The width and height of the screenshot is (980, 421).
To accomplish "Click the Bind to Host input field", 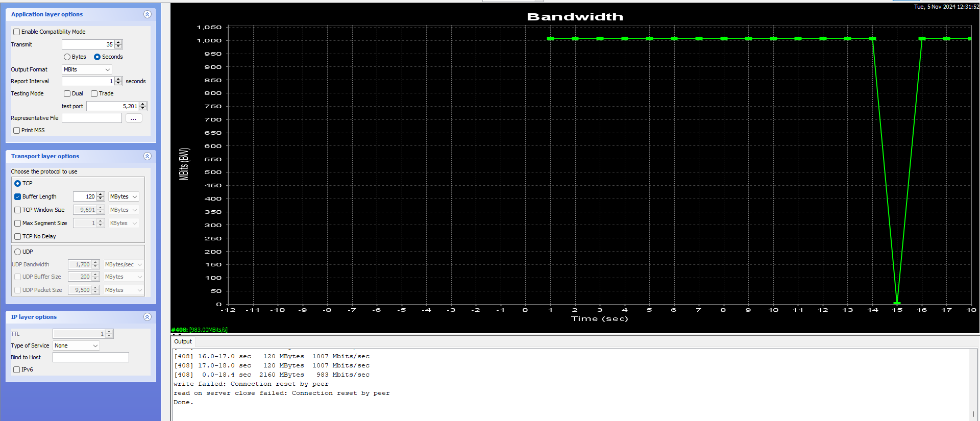I will (x=91, y=357).
